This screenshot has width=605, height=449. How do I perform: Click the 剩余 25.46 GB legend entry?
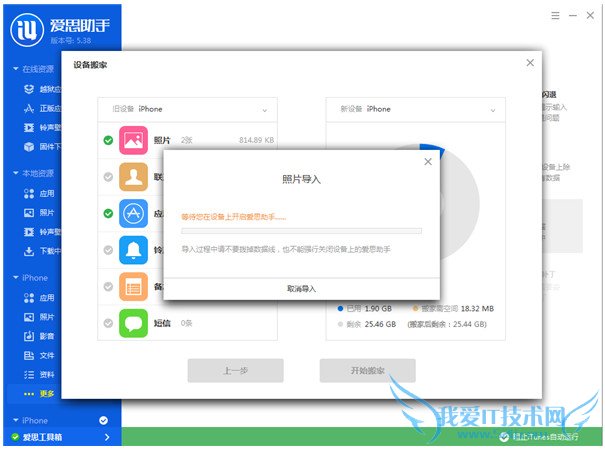pyautogui.click(x=367, y=324)
